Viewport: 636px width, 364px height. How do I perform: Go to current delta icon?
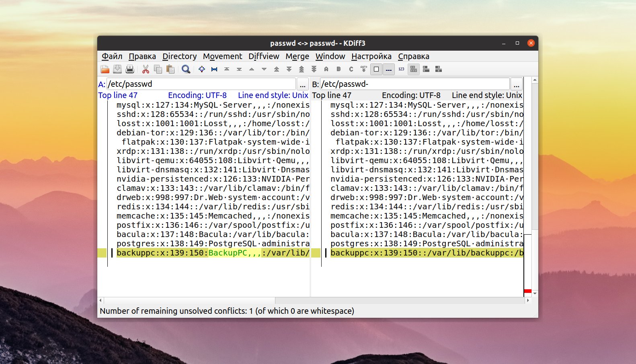202,69
